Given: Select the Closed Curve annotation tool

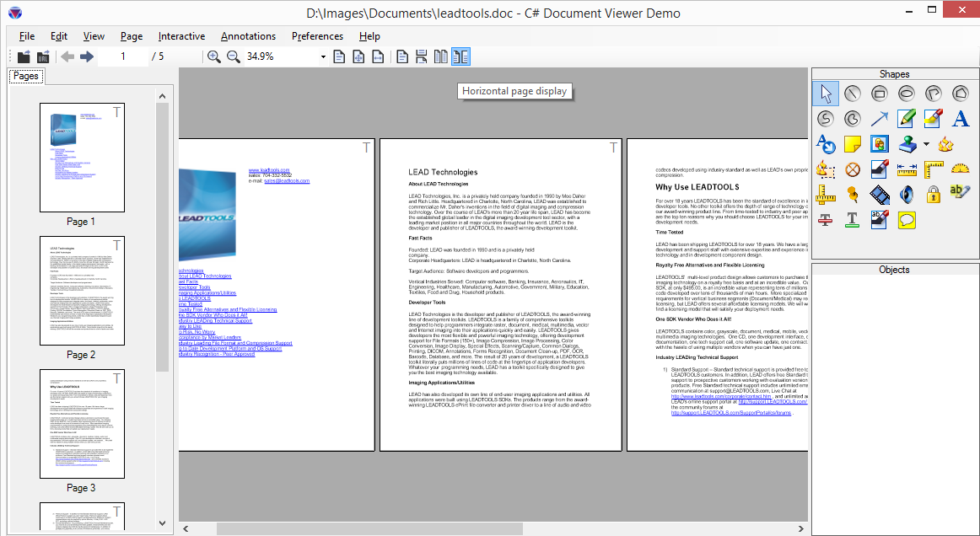Looking at the screenshot, I should pos(853,118).
